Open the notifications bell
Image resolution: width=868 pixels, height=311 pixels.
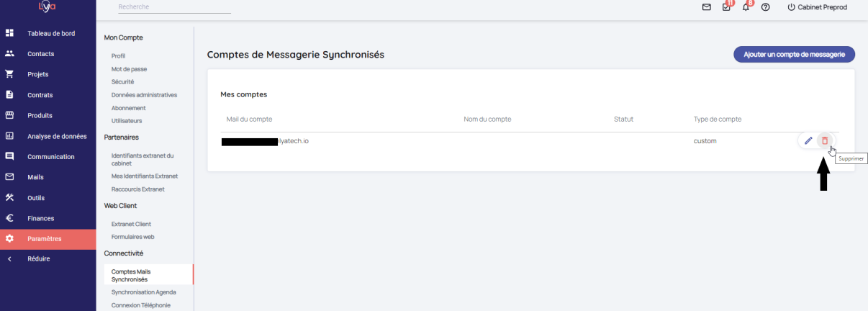(746, 7)
